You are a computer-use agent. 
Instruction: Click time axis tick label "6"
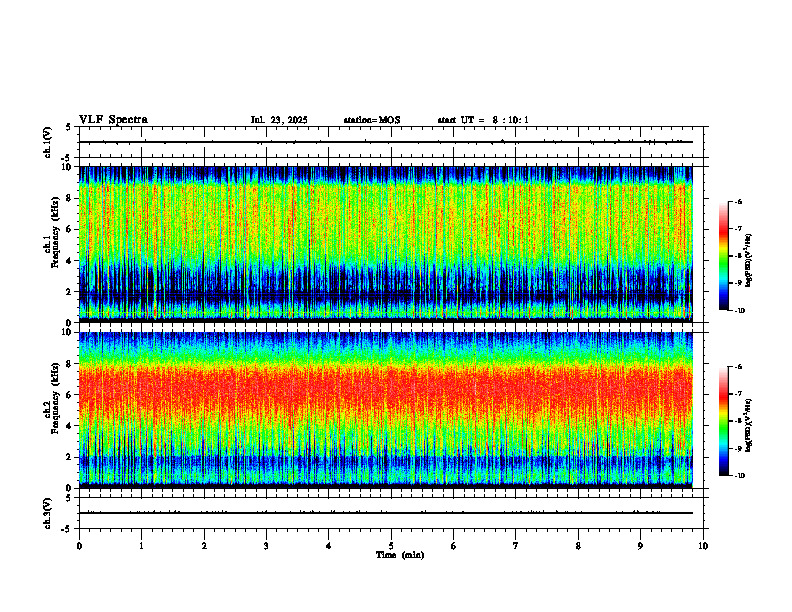[x=453, y=546]
